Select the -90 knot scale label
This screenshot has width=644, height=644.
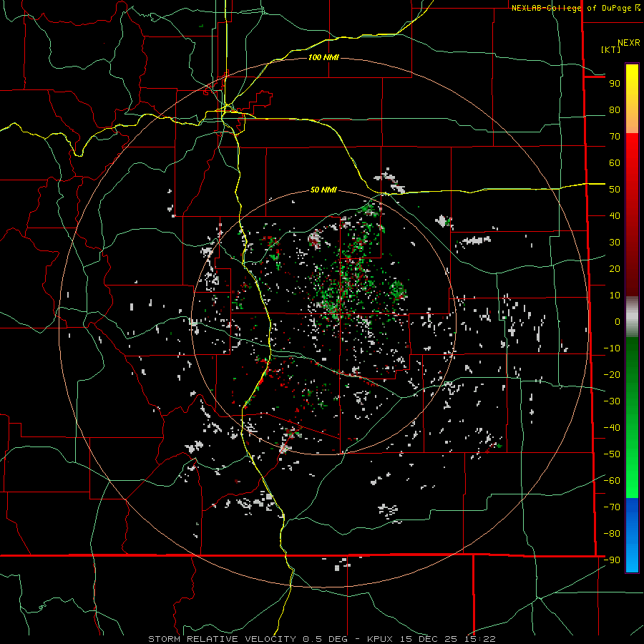[x=612, y=560]
